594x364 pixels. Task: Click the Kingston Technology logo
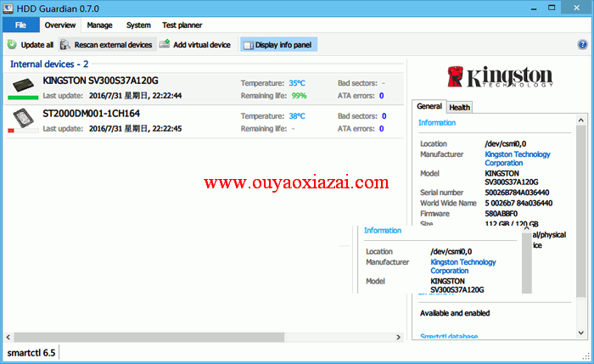(500, 76)
